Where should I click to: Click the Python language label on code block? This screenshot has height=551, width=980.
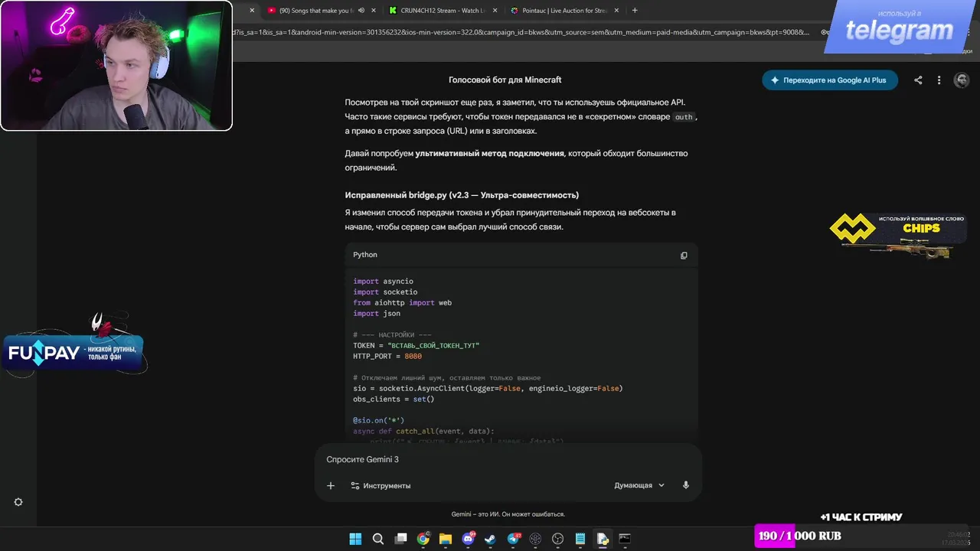(365, 255)
